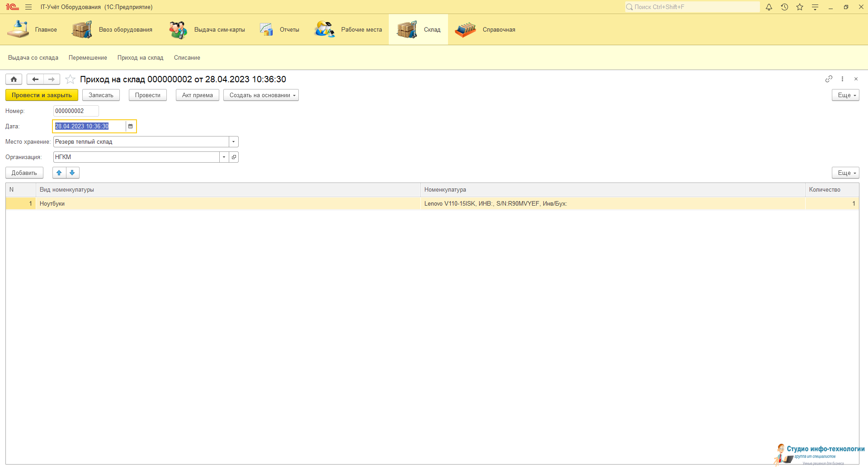Open notifications bell in title bar
The height and width of the screenshot is (470, 868).
click(769, 7)
